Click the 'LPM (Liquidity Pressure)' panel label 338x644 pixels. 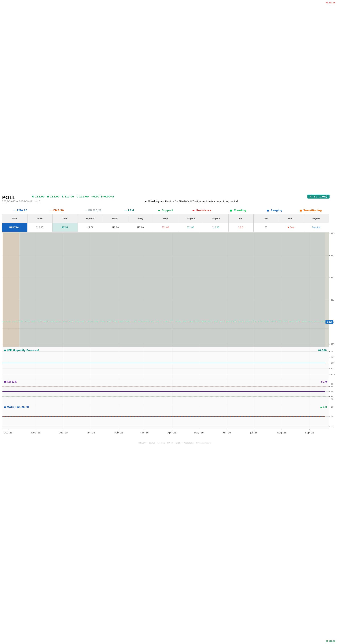21,350
